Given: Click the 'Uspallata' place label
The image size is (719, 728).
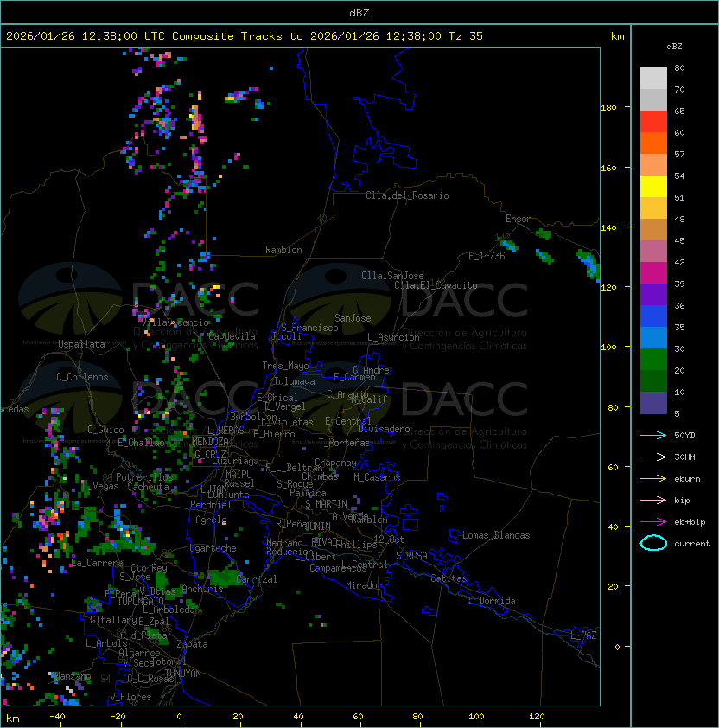Looking at the screenshot, I should point(82,344).
